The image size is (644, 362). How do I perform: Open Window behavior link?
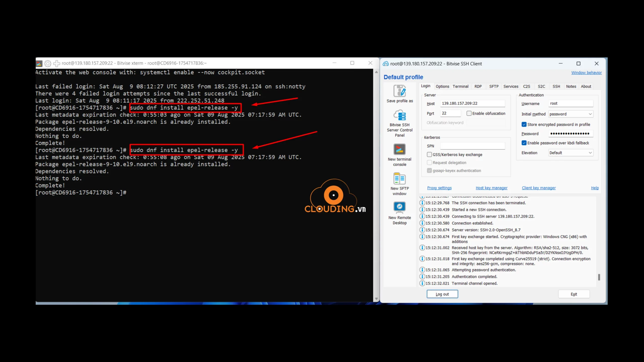click(586, 73)
